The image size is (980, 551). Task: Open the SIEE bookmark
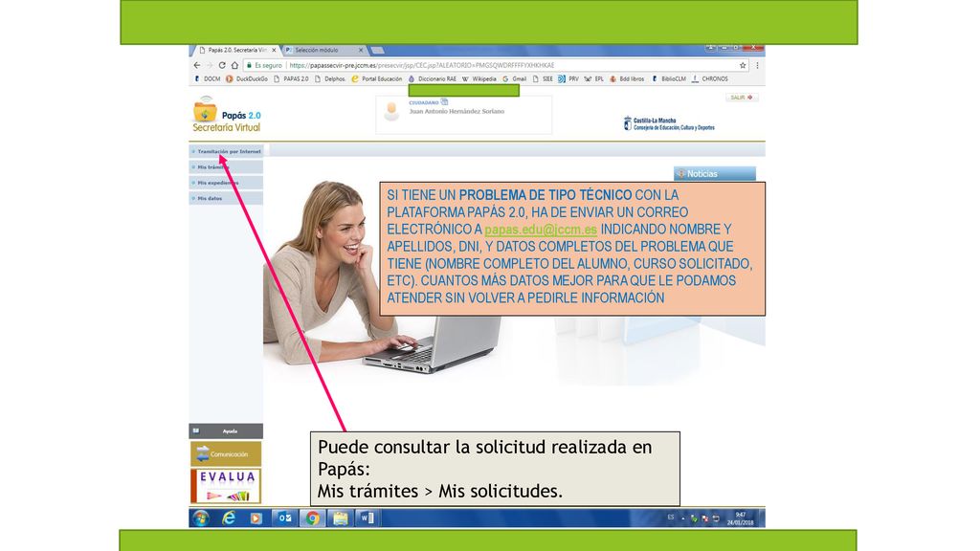point(544,79)
